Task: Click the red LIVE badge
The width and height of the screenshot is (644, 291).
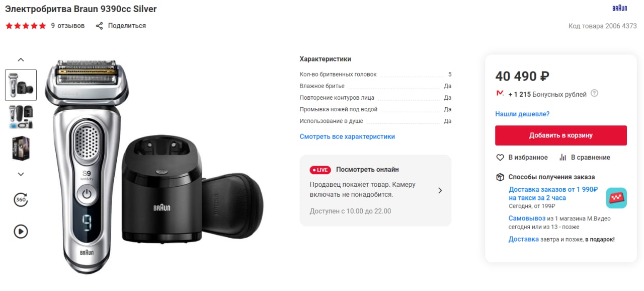Action: click(x=320, y=170)
